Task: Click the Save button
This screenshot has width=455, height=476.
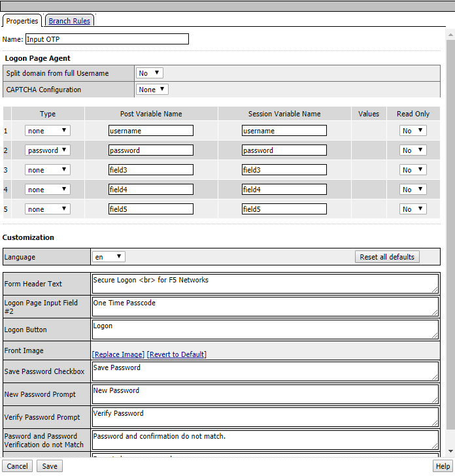Action: click(50, 466)
